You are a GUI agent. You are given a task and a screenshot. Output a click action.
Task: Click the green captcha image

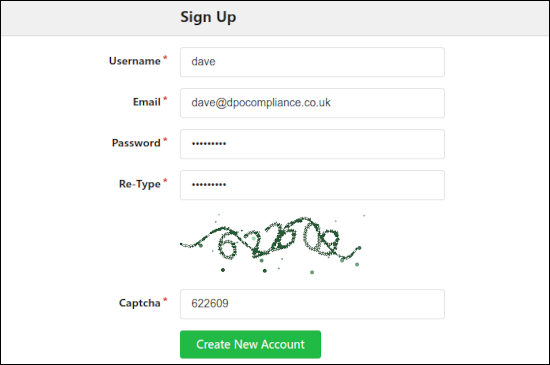click(272, 243)
